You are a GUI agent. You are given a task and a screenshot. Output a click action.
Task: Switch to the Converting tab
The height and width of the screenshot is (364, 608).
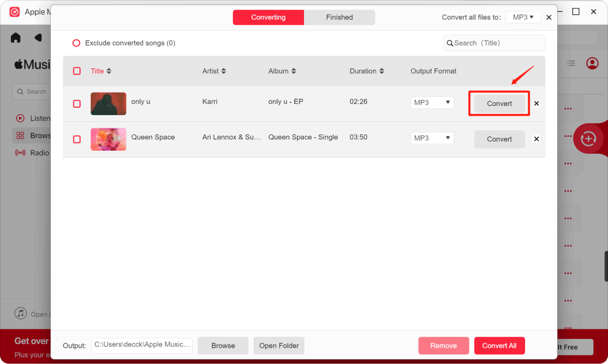tap(268, 17)
